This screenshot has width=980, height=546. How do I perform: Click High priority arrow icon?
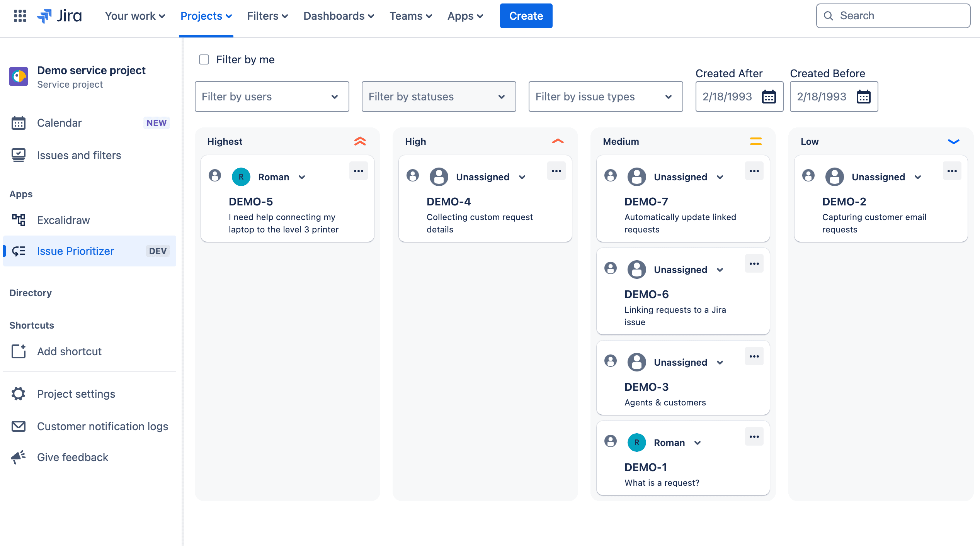click(x=558, y=141)
